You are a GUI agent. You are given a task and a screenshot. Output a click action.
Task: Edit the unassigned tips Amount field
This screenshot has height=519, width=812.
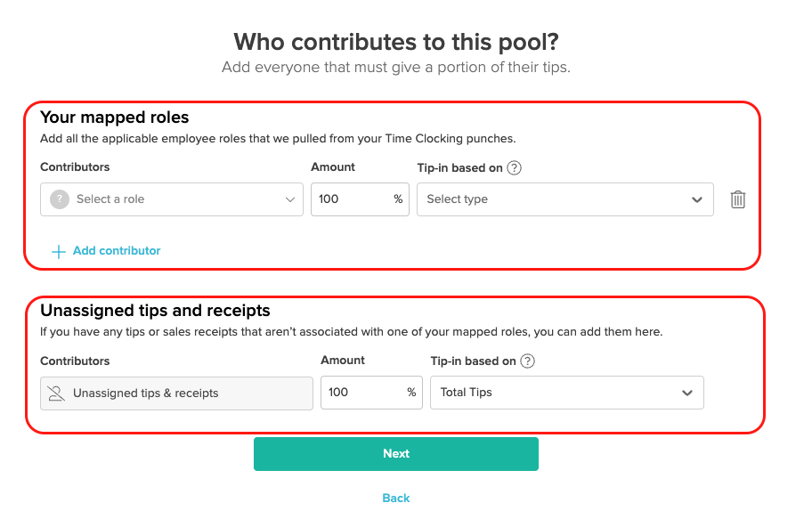pos(361,393)
